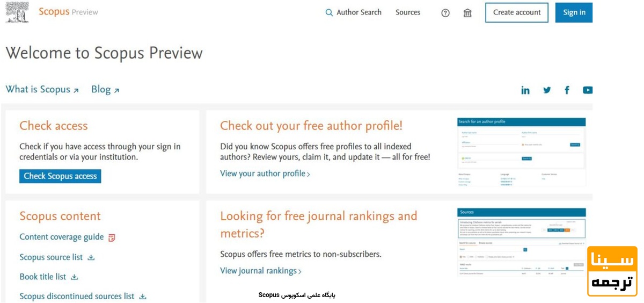Open the author profile search preview thumbnail

(521, 153)
